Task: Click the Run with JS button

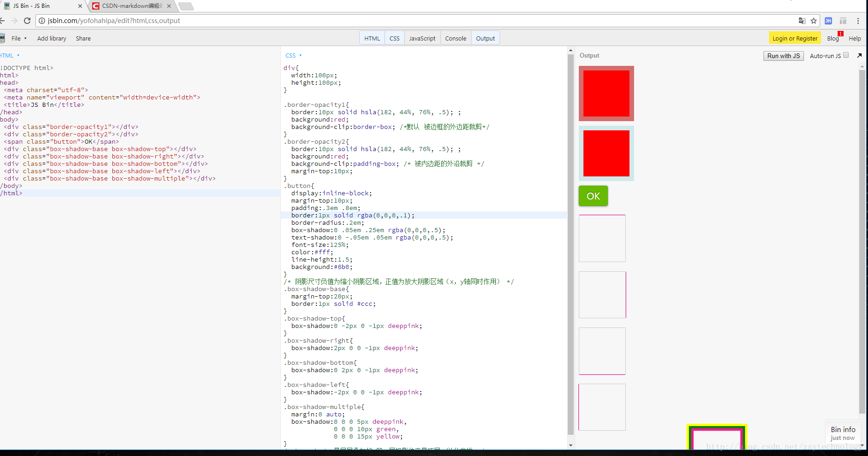Action: pos(783,56)
